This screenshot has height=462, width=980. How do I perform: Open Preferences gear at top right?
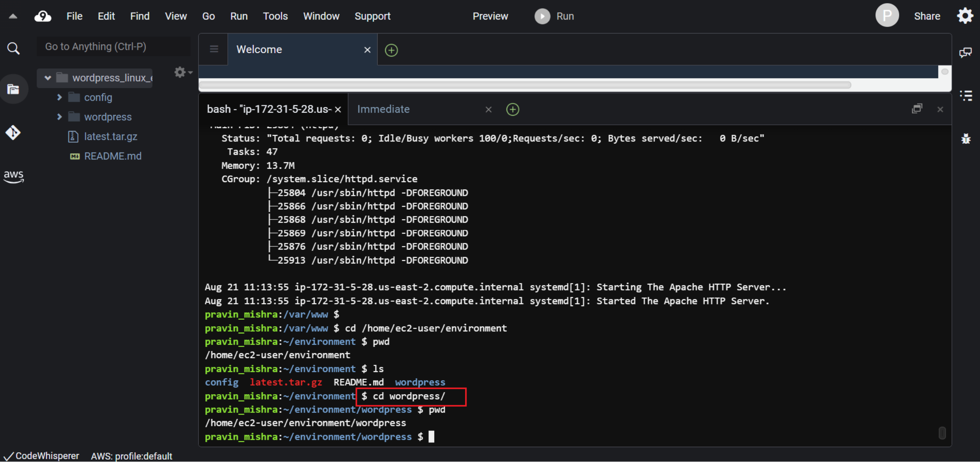(x=965, y=16)
